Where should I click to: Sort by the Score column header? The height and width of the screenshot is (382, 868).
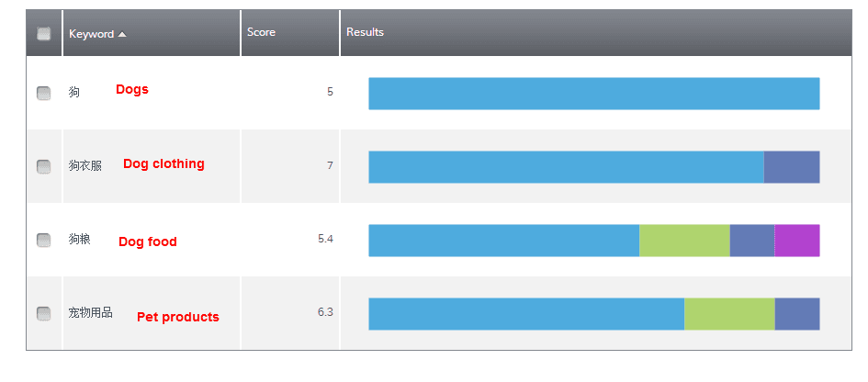[x=261, y=32]
